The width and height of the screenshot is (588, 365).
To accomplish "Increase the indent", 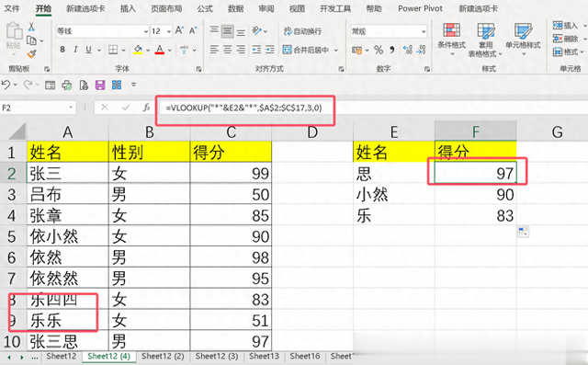I will (x=270, y=50).
